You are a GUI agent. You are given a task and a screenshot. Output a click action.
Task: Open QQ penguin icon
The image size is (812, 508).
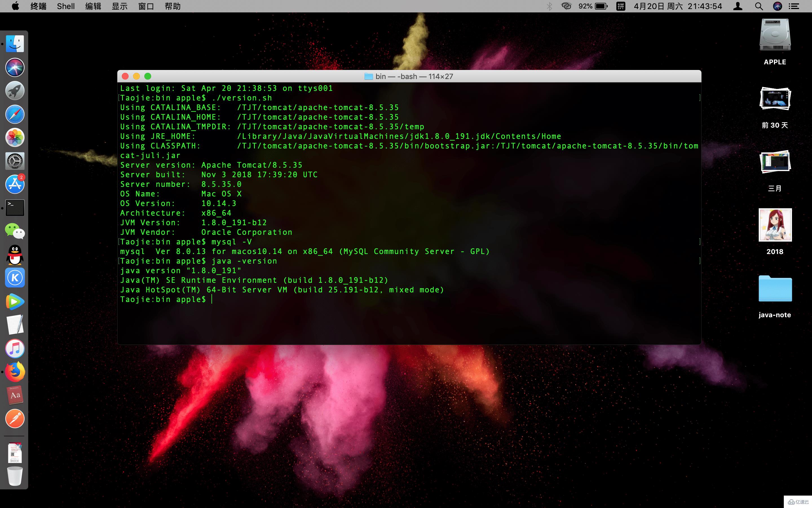pos(15,255)
